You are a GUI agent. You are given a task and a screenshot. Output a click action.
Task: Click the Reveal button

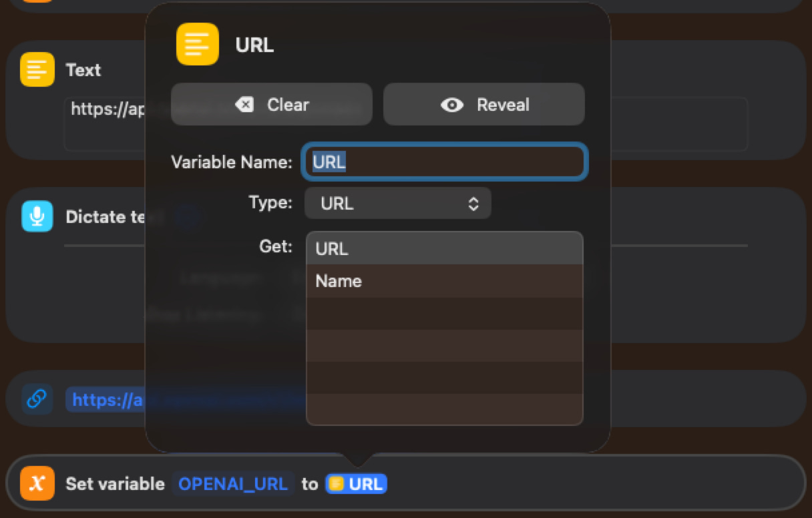[484, 104]
